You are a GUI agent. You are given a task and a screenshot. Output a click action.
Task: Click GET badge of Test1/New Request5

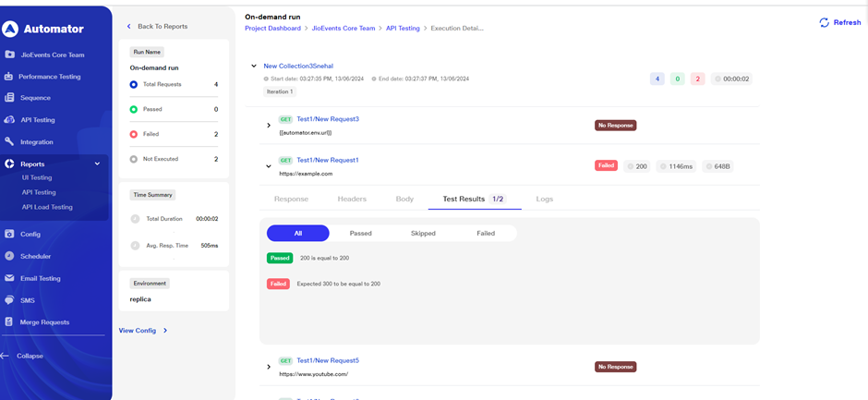(285, 360)
